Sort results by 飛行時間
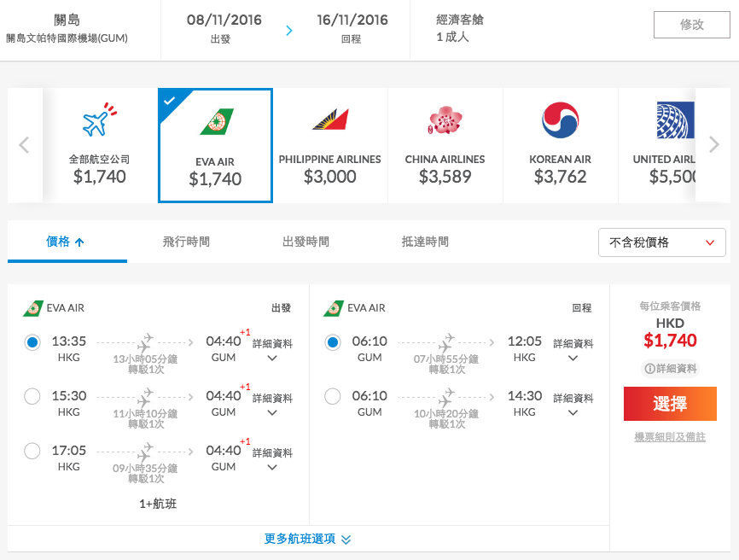The height and width of the screenshot is (560, 739). tap(186, 242)
